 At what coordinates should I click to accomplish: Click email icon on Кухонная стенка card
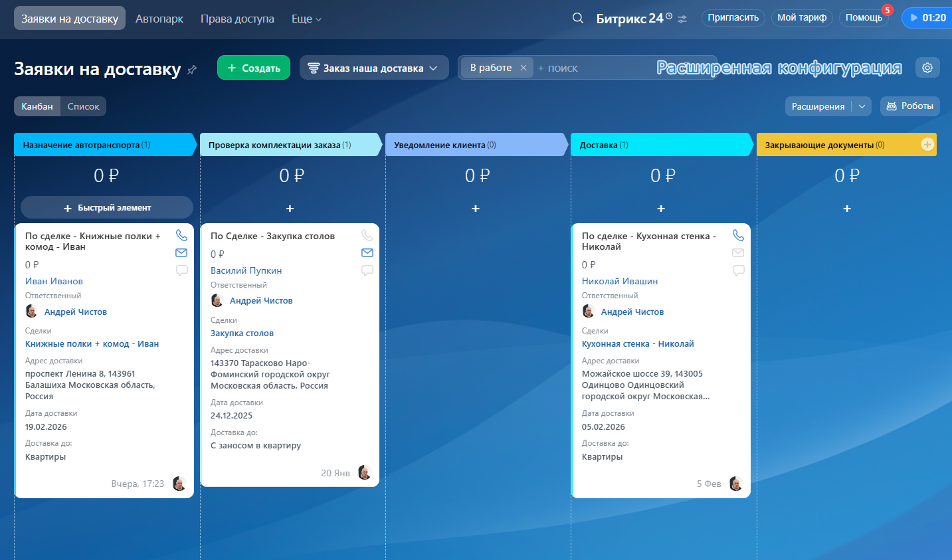pos(738,252)
